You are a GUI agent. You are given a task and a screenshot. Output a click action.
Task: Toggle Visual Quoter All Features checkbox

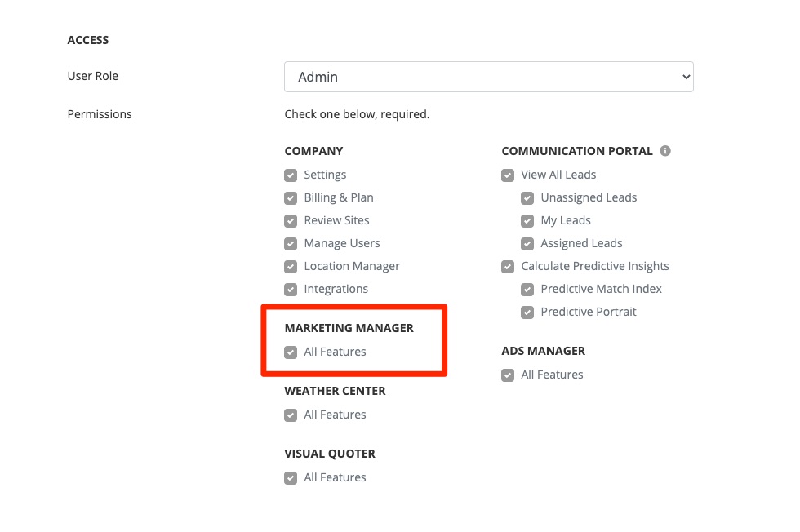click(291, 477)
